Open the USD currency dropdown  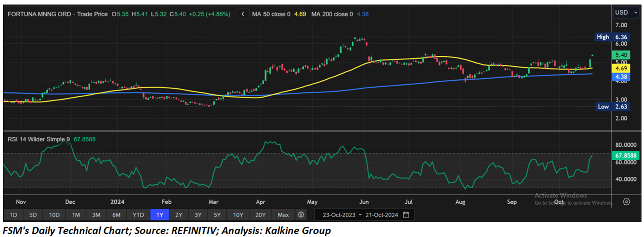(626, 12)
